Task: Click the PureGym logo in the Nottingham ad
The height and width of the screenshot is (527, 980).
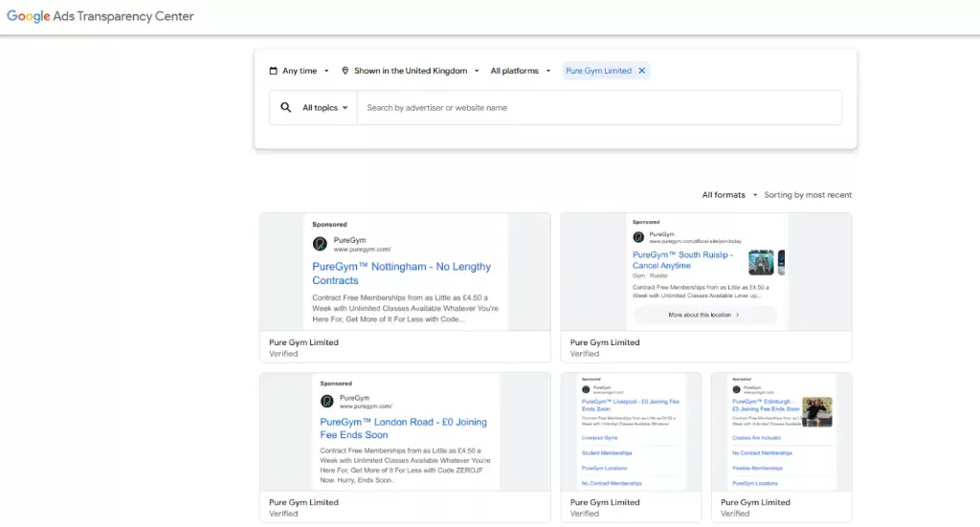Action: pyautogui.click(x=320, y=244)
